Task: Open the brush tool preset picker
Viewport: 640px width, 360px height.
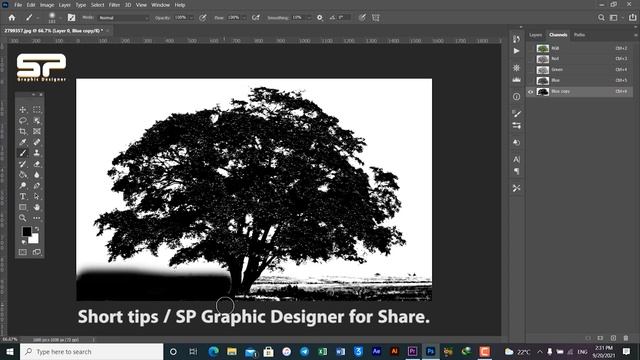Action: [31, 18]
